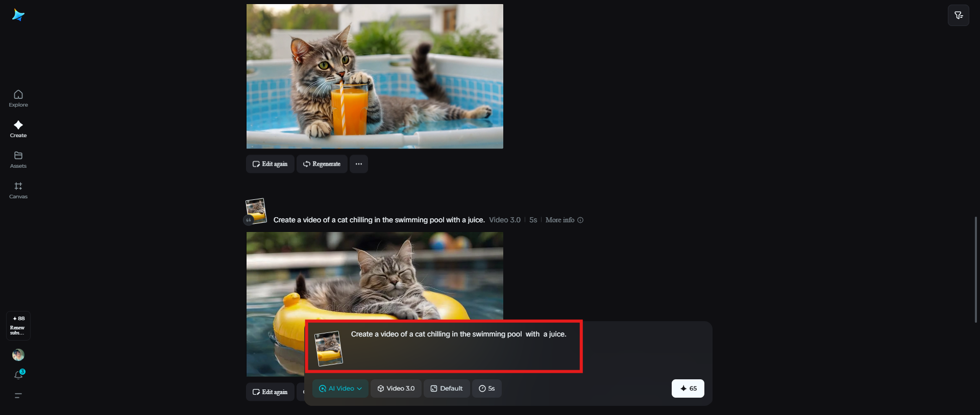
Task: Open the Assets folder
Action: tap(18, 160)
